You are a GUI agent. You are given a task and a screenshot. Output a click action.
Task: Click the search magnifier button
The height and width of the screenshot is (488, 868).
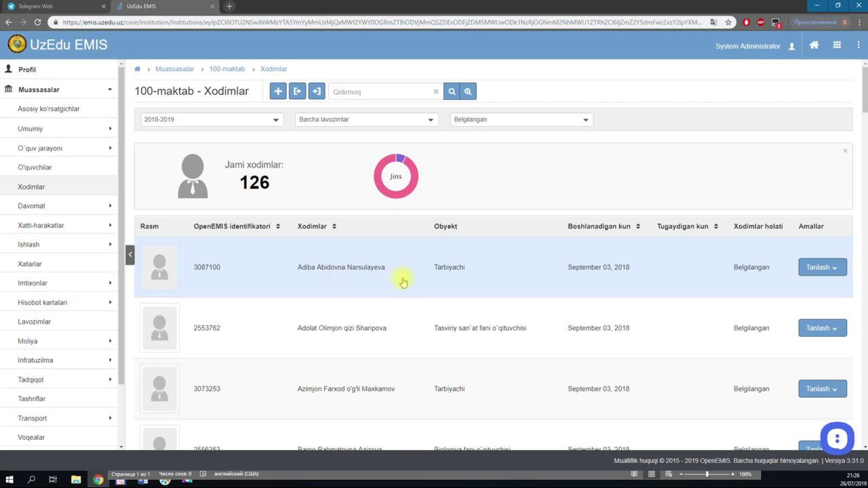click(x=452, y=91)
